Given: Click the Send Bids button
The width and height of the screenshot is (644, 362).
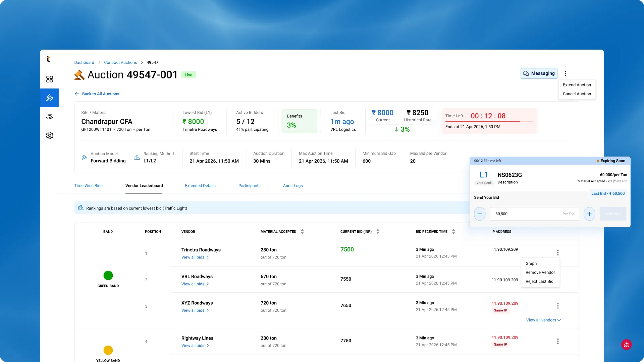Looking at the screenshot, I should 613,214.
